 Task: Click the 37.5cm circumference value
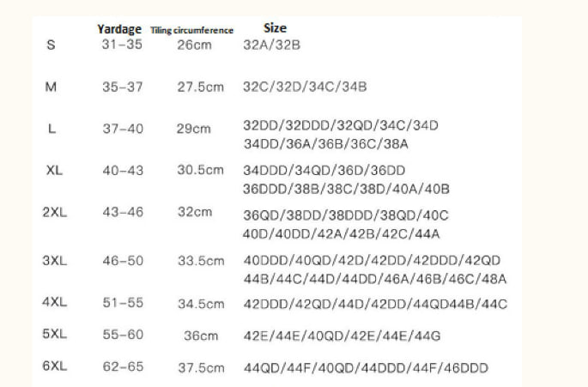tap(200, 368)
